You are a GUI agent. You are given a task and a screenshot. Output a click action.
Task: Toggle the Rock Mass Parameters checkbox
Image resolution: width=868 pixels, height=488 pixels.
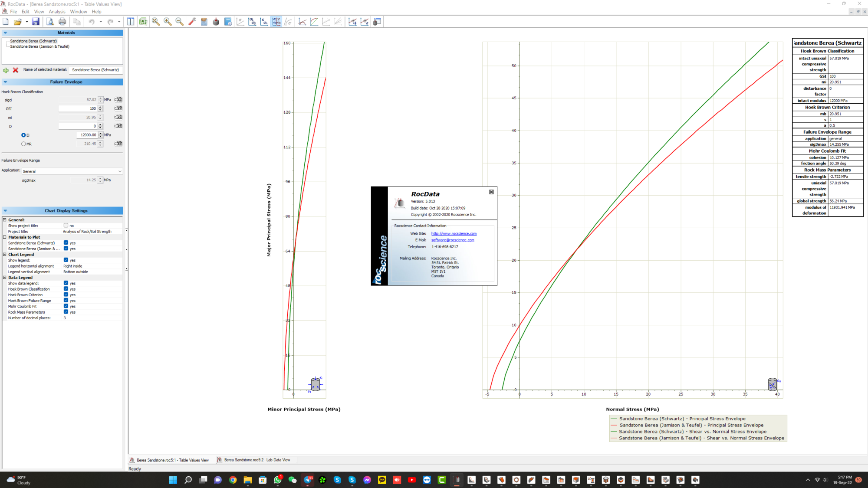tap(66, 312)
